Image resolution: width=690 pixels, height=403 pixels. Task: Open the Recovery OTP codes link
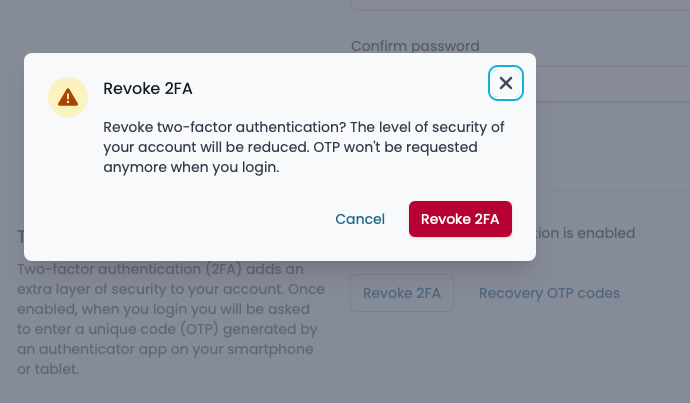[549, 293]
